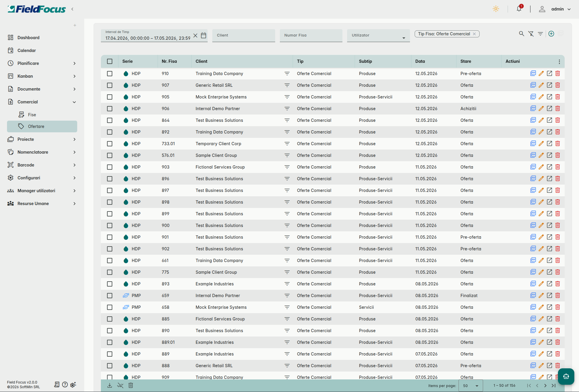
Task: Click download icon in bottom bar
Action: tap(110, 385)
